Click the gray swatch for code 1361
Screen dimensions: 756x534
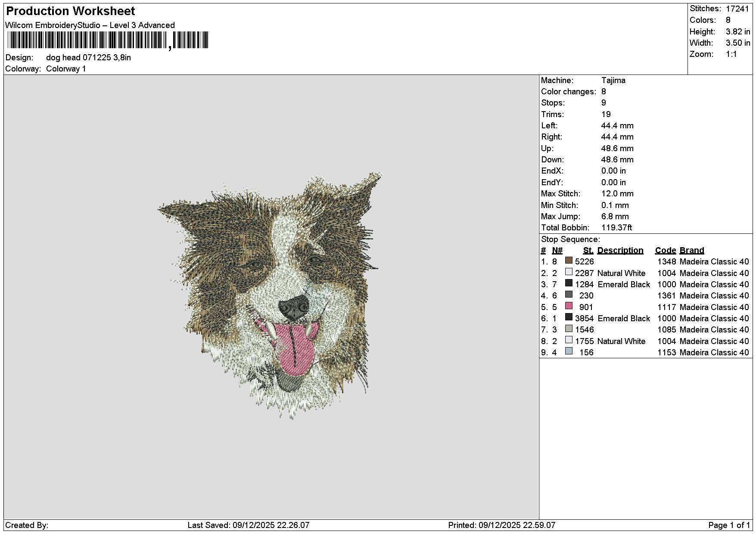point(569,295)
